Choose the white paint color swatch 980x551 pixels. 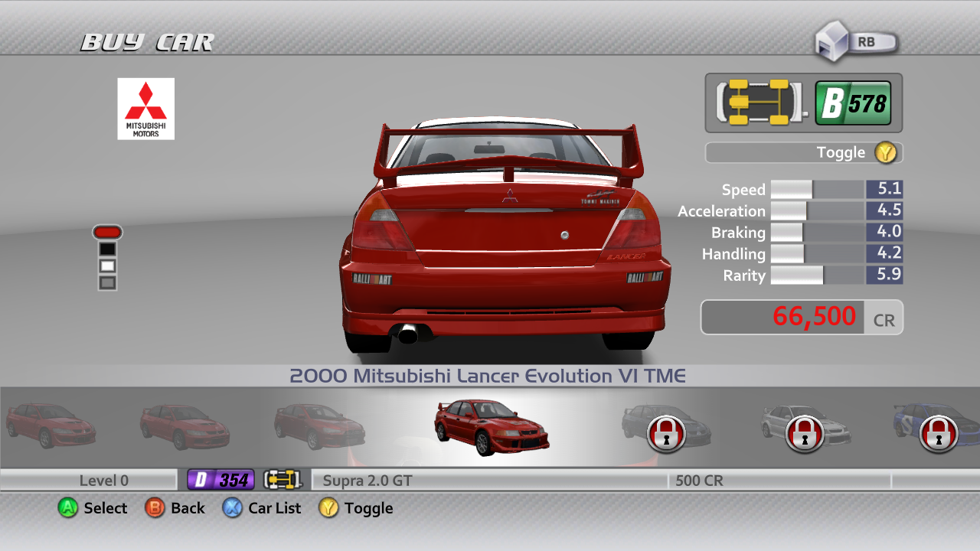(x=107, y=266)
